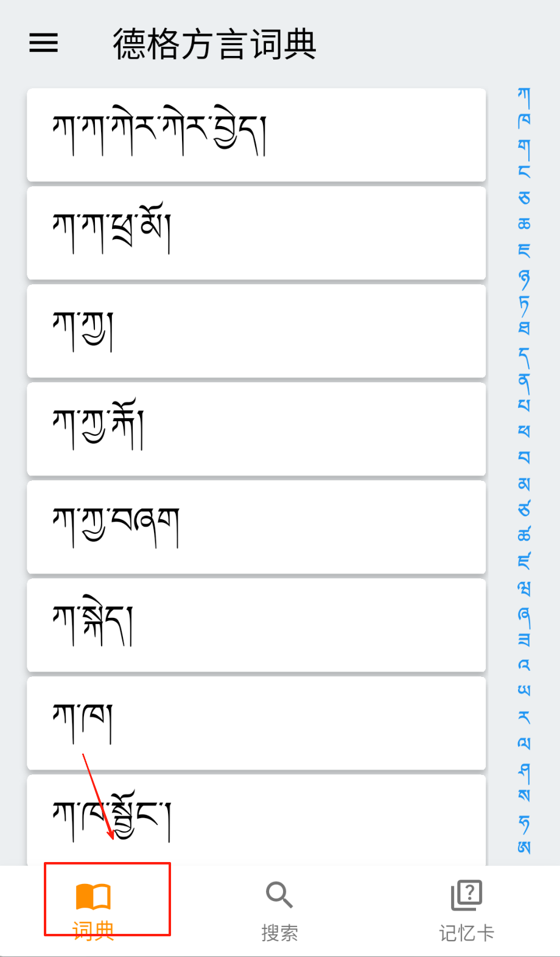Tap the orange open-book dictionary icon
Screen dimensions: 560x957
pos(93,896)
